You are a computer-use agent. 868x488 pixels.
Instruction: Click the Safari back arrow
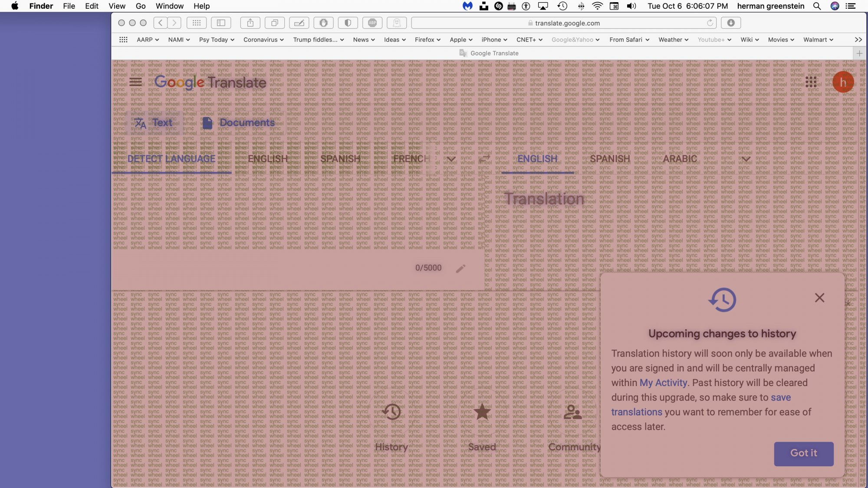coord(160,23)
